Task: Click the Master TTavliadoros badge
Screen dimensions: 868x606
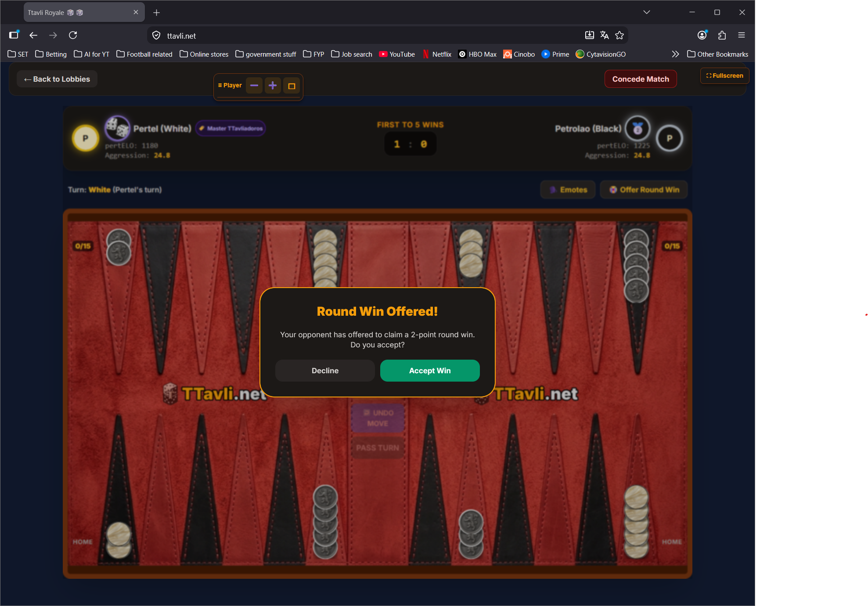Action: pyautogui.click(x=231, y=128)
